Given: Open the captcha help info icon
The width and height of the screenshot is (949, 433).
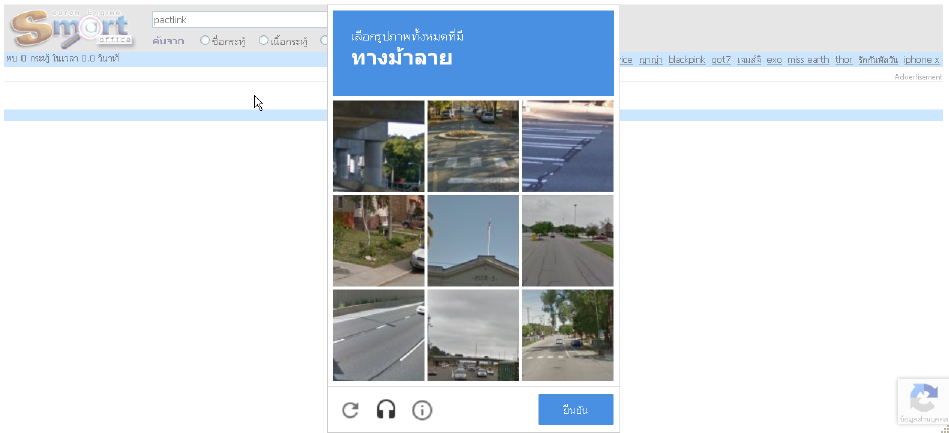Looking at the screenshot, I should tap(422, 410).
